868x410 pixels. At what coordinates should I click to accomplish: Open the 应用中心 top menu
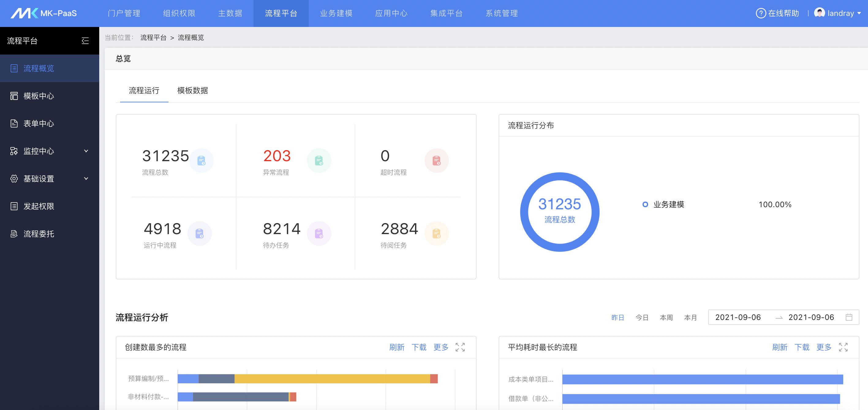pyautogui.click(x=391, y=13)
